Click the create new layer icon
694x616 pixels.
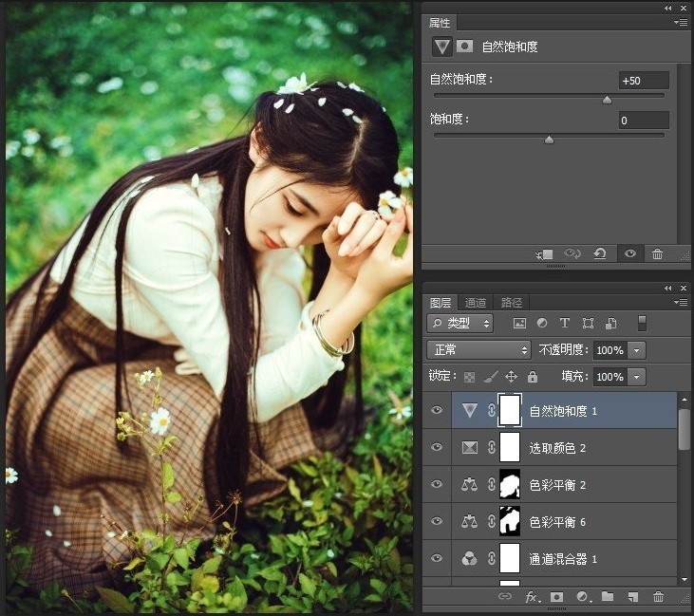coord(632,597)
